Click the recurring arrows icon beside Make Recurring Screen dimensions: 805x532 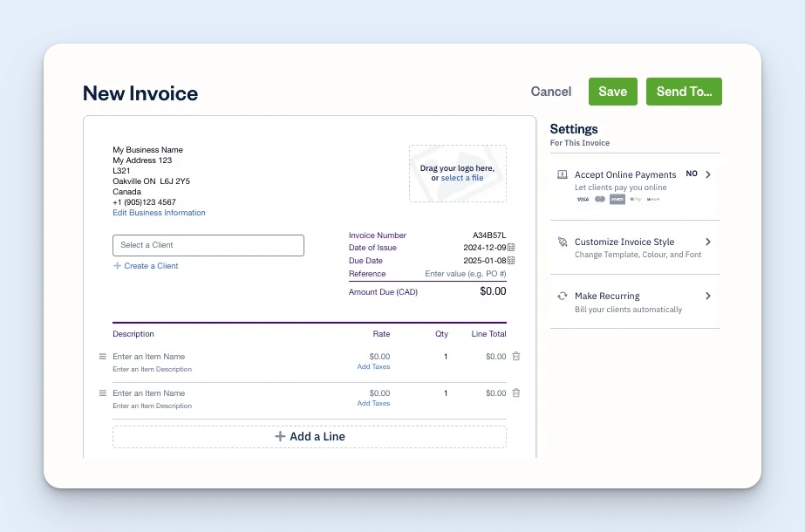point(562,296)
